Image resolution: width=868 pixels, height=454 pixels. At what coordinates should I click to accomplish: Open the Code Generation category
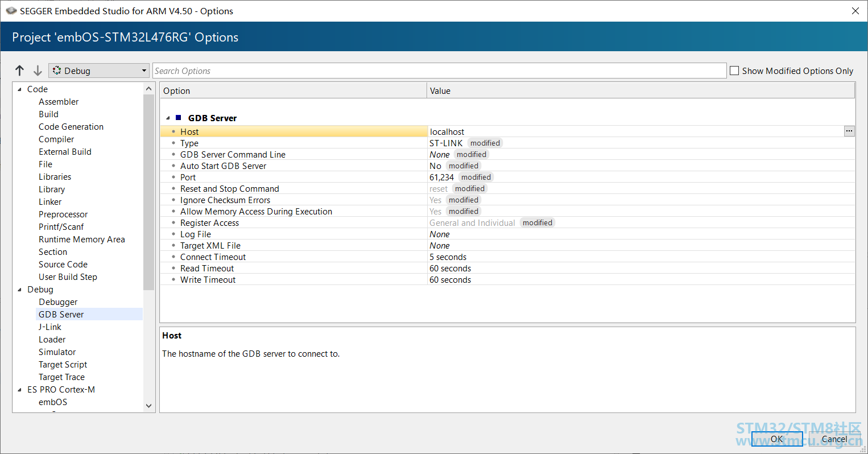pos(71,127)
